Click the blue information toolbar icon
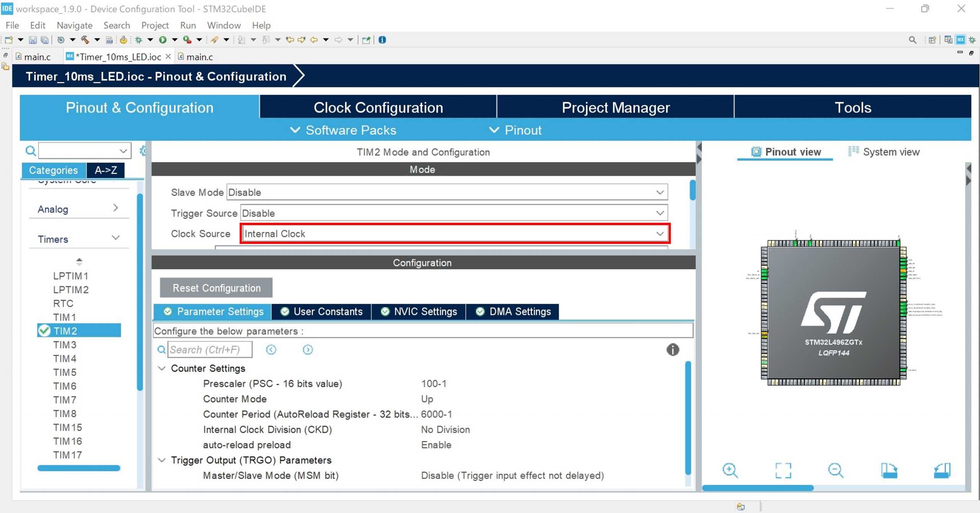This screenshot has width=980, height=513. tap(382, 40)
